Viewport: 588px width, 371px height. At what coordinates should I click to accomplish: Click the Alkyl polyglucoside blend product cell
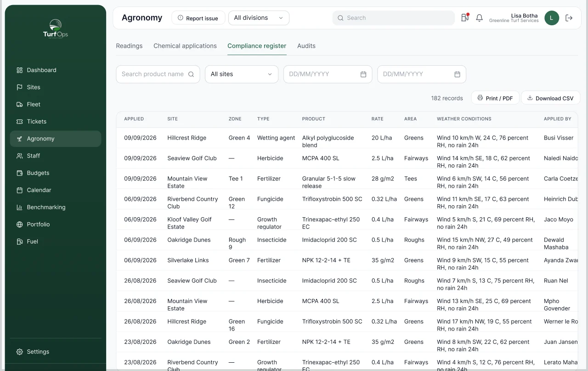[328, 141]
